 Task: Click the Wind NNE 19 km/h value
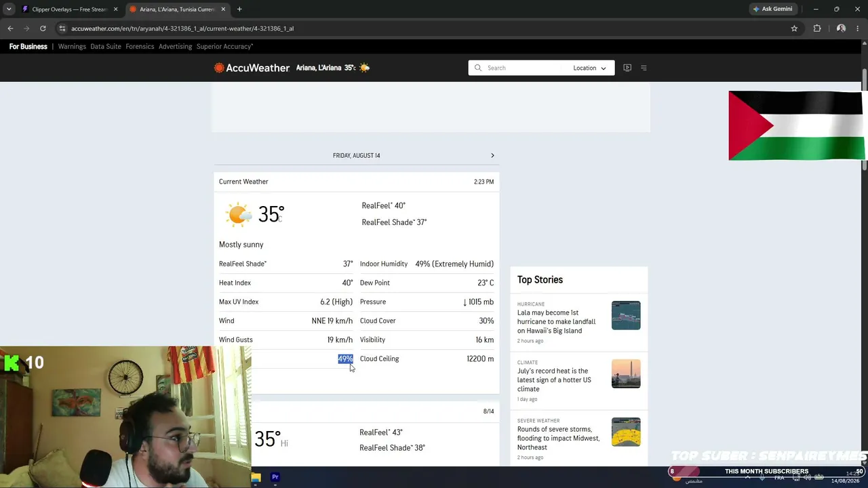pos(332,321)
